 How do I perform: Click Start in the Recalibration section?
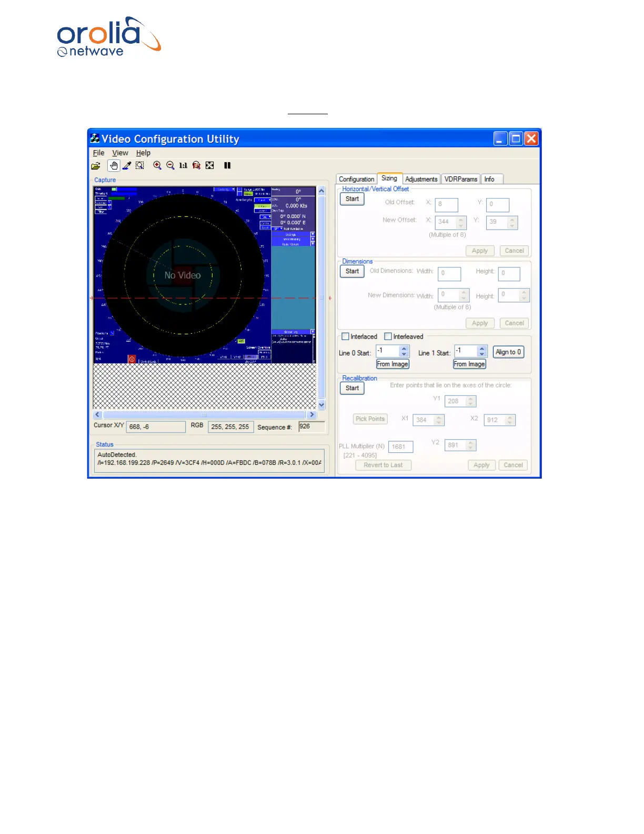pyautogui.click(x=352, y=388)
